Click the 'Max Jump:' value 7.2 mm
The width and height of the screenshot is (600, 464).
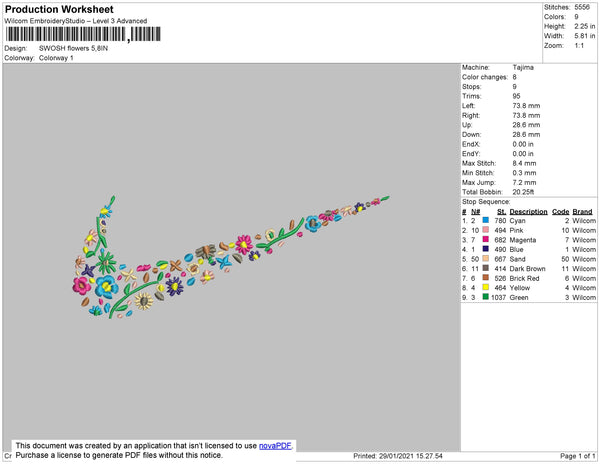(x=524, y=182)
